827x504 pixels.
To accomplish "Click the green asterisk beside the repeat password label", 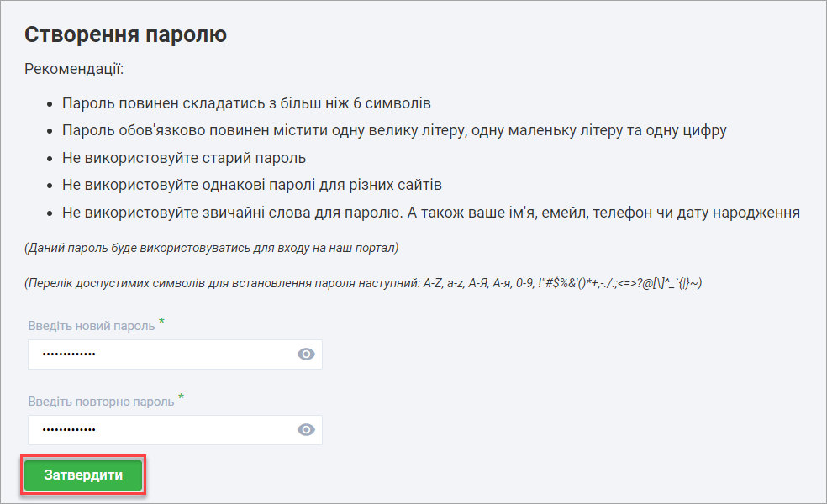I will pos(181,398).
